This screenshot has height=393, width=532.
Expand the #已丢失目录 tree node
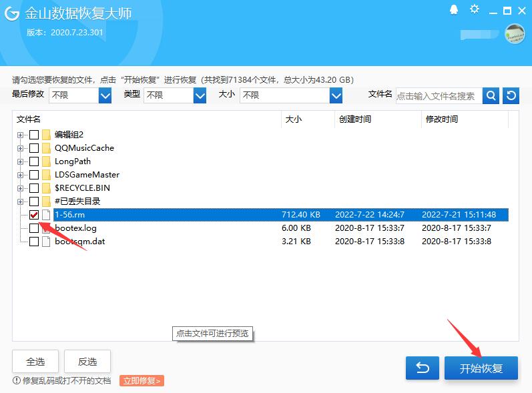[x=20, y=202]
